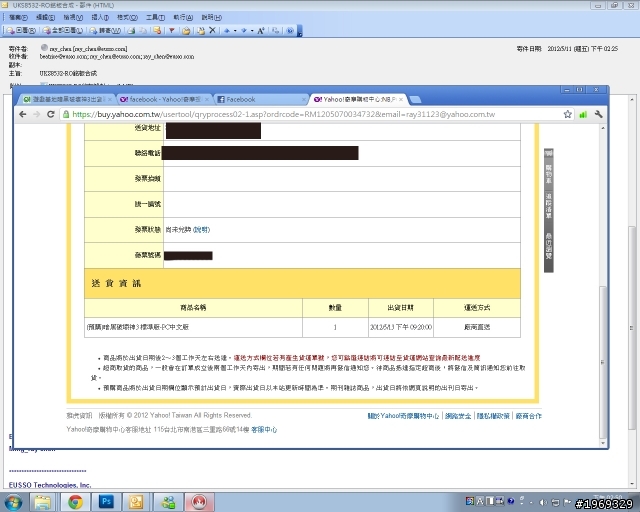Close the Facebook tab
The height and width of the screenshot is (512, 640).
[304, 99]
